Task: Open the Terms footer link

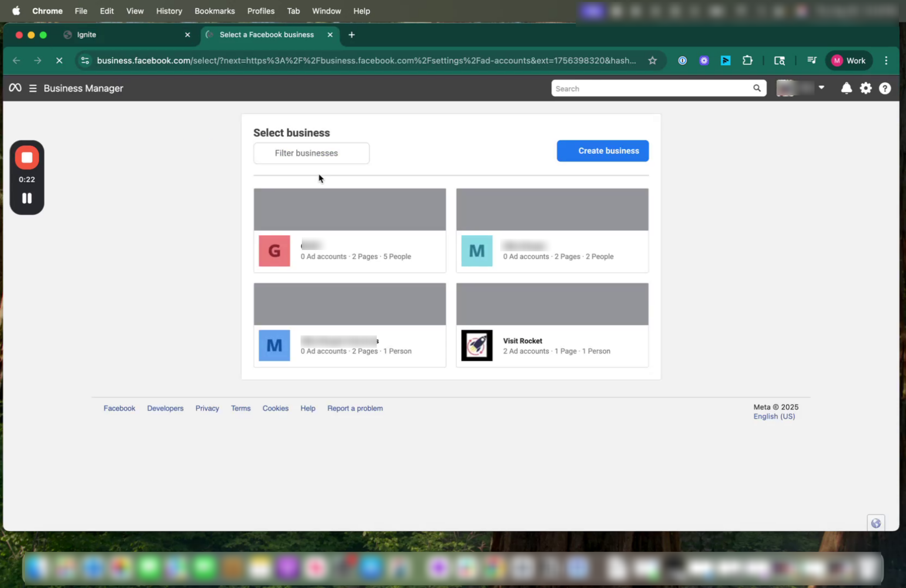Action: 241,408
